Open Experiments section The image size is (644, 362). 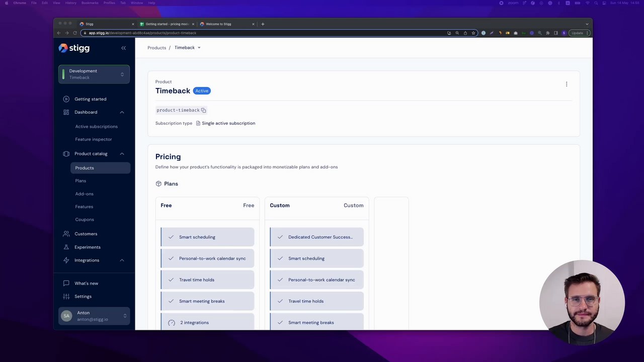[88, 247]
